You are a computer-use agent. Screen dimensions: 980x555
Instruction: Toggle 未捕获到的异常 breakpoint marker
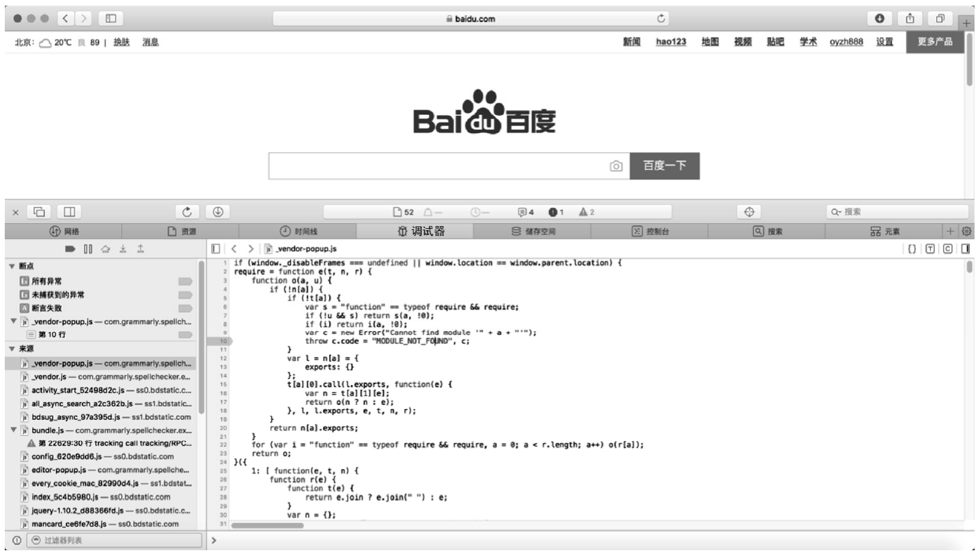tap(186, 294)
